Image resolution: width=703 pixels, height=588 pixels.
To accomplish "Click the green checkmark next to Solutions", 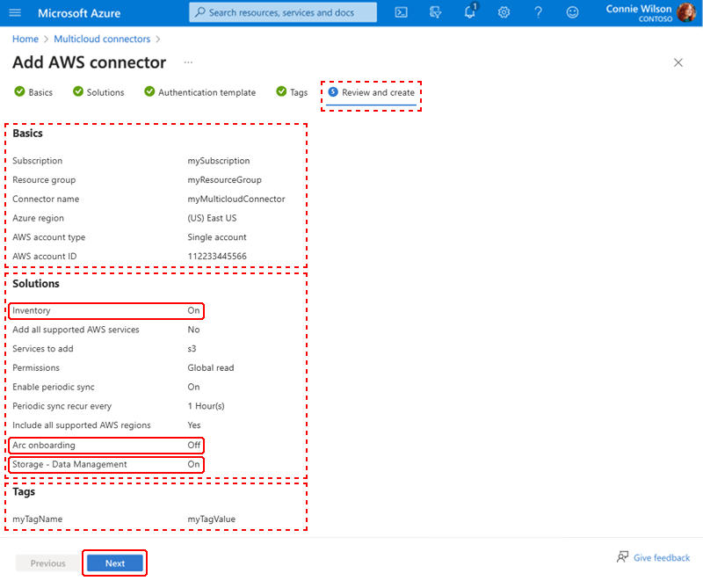I will [78, 91].
